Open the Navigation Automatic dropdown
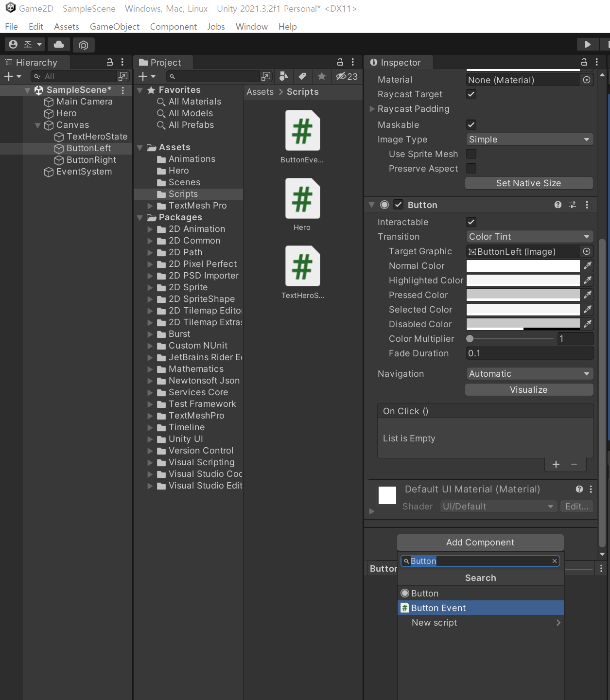Screen dimensions: 610x700 529,374
